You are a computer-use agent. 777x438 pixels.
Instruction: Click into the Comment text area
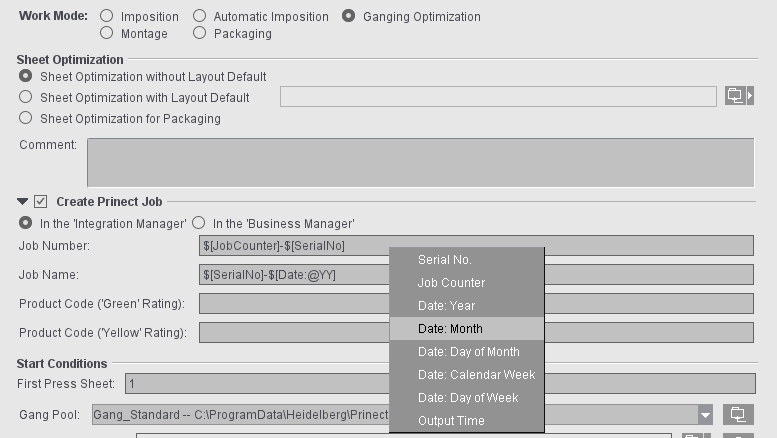[x=420, y=162]
